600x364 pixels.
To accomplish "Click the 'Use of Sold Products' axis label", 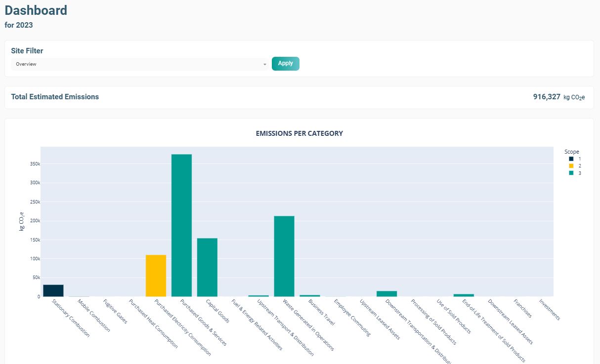I will 453,316.
